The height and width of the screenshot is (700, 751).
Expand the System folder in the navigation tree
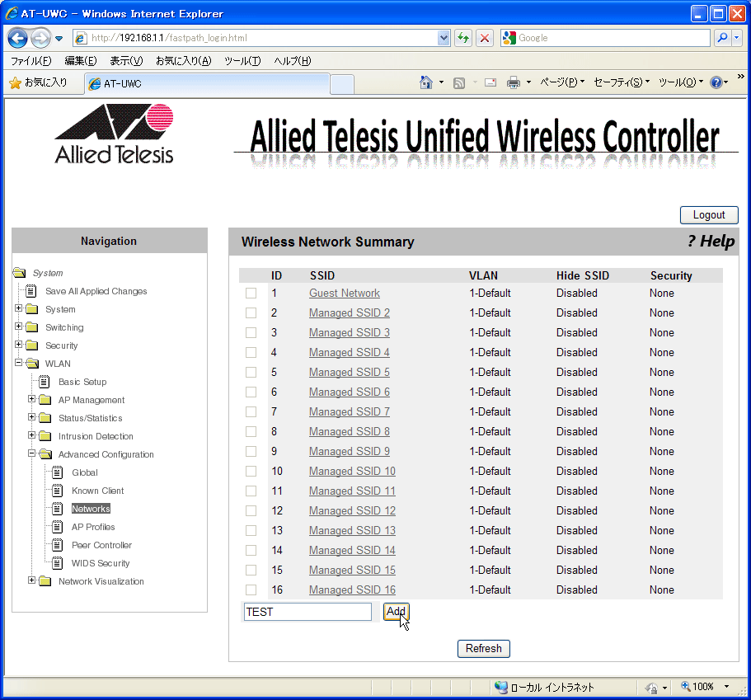[x=18, y=308]
